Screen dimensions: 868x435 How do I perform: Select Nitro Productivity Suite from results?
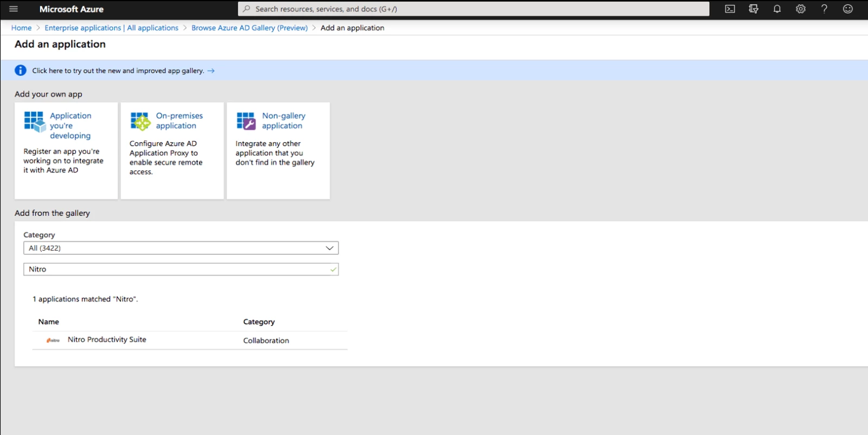pos(107,340)
